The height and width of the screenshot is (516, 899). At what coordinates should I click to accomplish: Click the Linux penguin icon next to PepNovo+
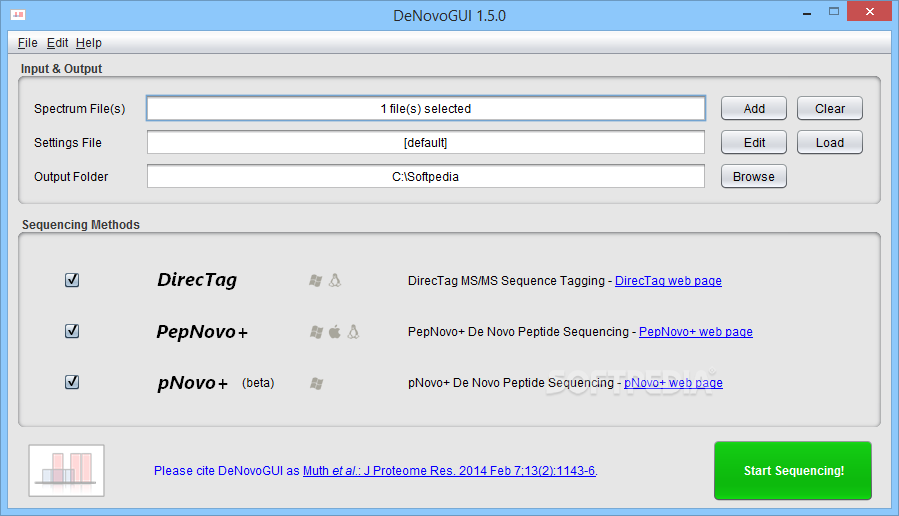pos(353,331)
